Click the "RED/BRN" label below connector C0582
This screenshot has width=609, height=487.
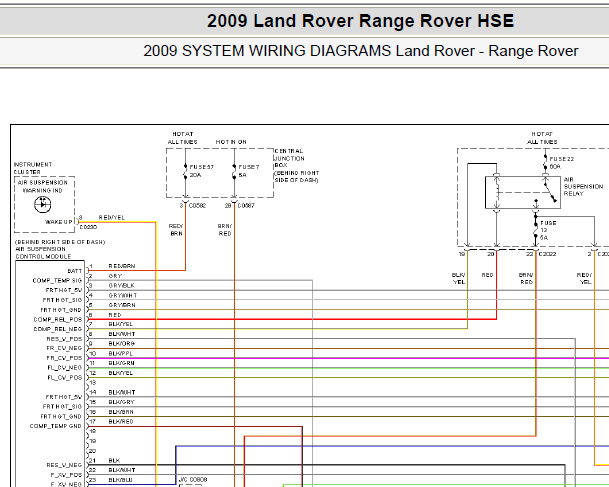click(x=176, y=230)
